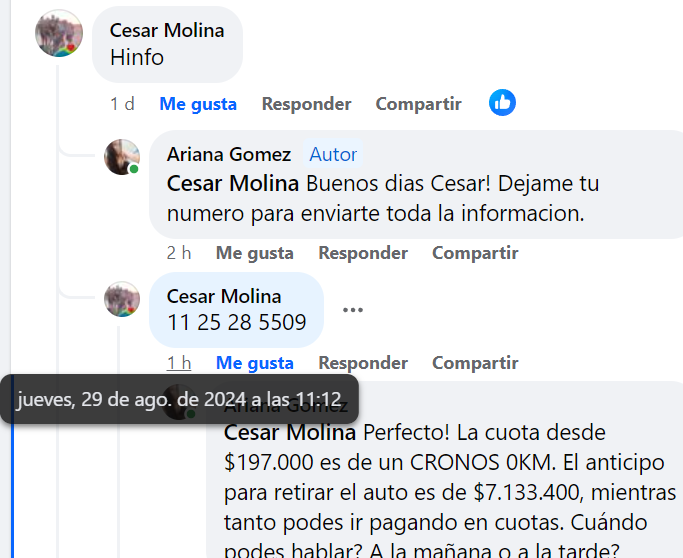Reply to the phone number comment
This screenshot has width=683, height=558.
[363, 363]
